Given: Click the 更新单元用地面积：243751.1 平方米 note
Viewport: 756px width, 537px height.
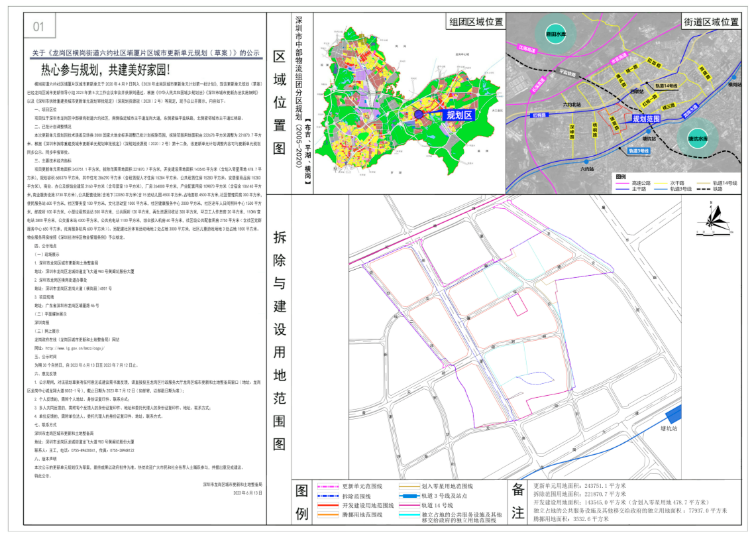Looking at the screenshot, I should 580,487.
